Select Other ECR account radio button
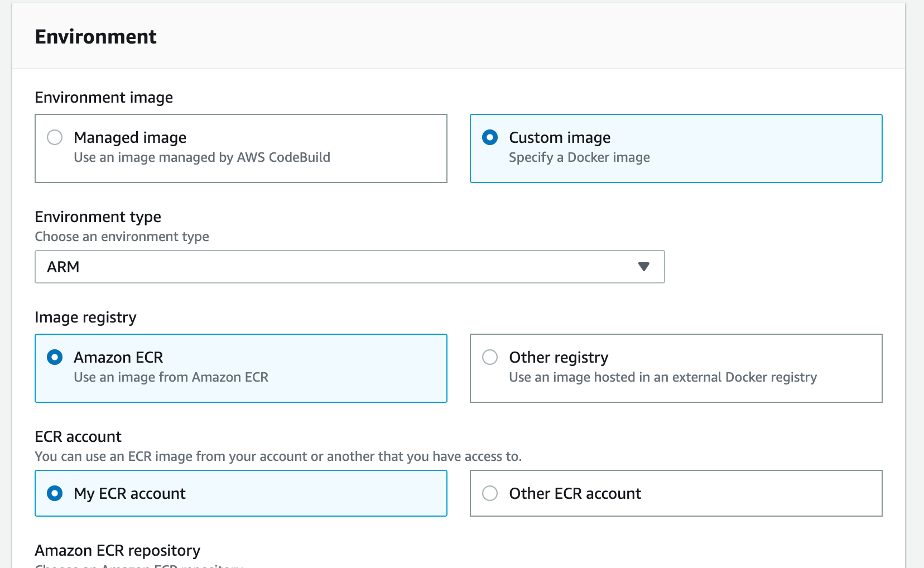Viewport: 924px width, 568px height. point(490,493)
